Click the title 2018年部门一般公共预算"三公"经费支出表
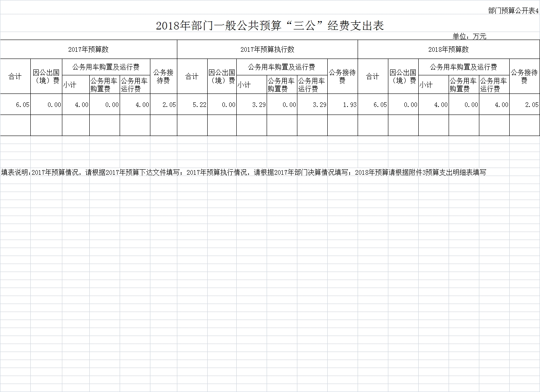 [270, 26]
